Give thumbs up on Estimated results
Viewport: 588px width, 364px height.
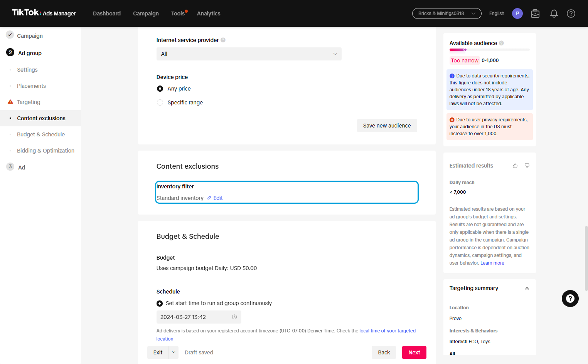(515, 166)
